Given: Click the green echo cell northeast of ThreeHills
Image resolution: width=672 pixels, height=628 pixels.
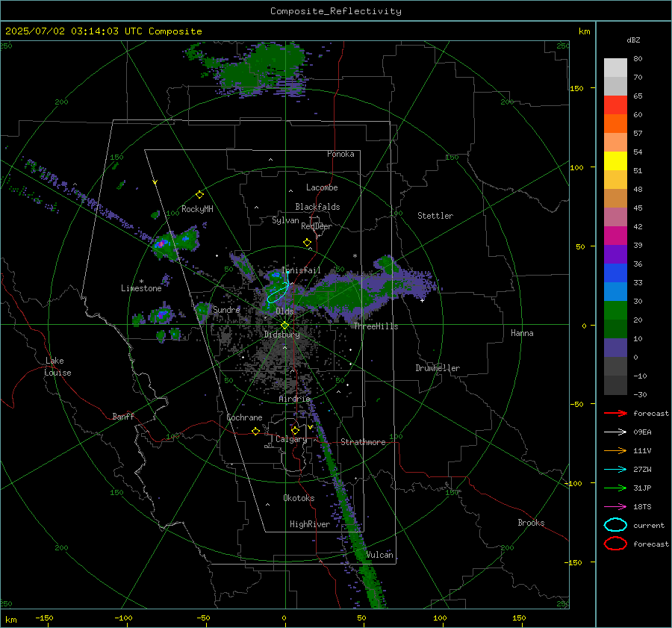Looking at the screenshot, I should pyautogui.click(x=386, y=263).
